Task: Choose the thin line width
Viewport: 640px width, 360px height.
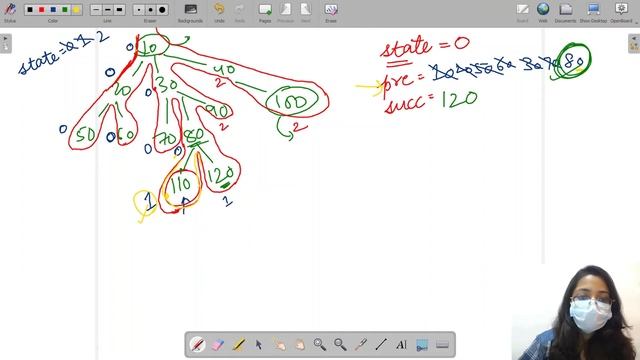Action: point(96,9)
